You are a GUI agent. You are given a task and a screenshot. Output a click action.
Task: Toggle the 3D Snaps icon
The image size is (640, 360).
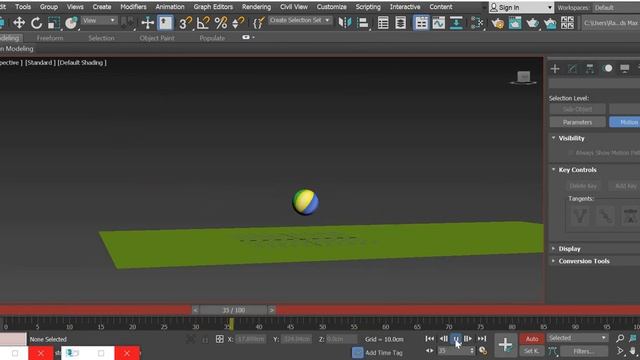point(185,23)
